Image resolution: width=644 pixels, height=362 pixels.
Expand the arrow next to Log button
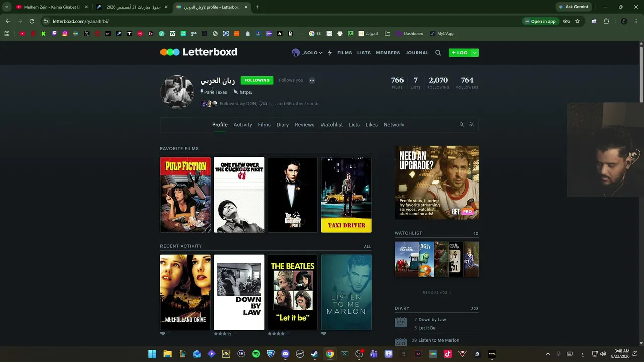click(475, 53)
